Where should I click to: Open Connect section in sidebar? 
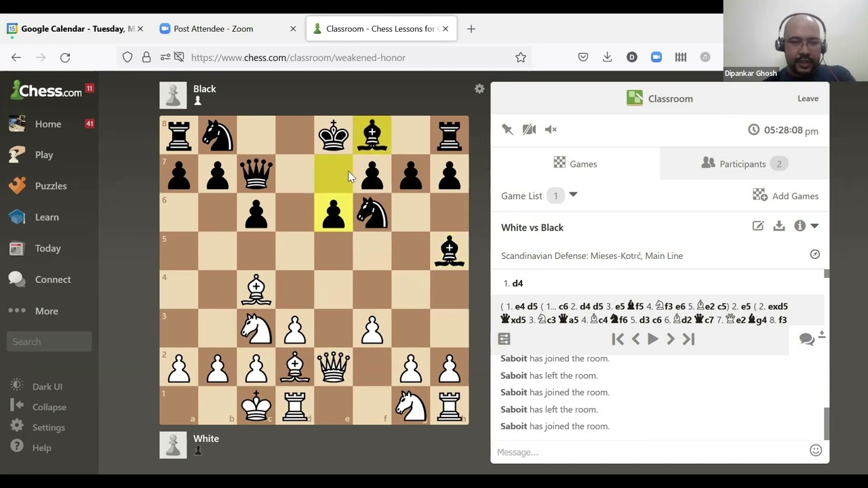tap(52, 279)
